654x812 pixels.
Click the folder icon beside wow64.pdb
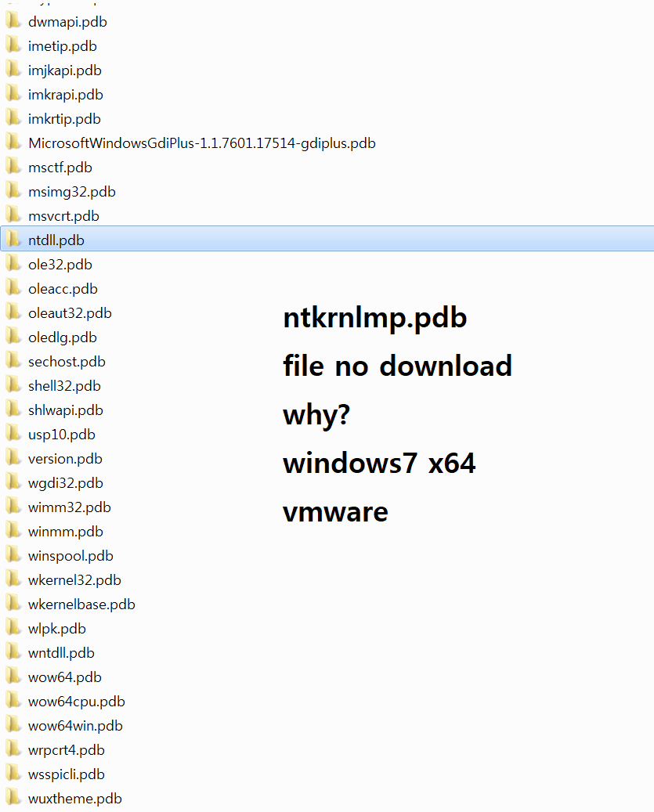[13, 677]
